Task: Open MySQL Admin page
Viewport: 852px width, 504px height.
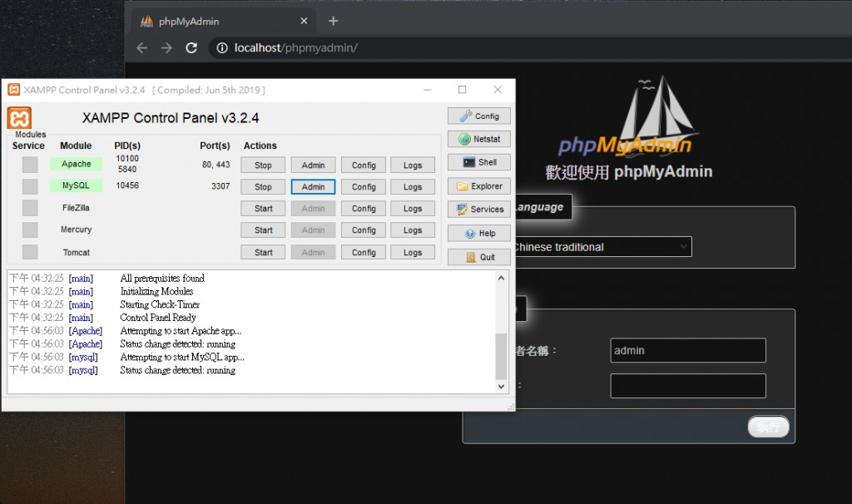Action: (313, 187)
